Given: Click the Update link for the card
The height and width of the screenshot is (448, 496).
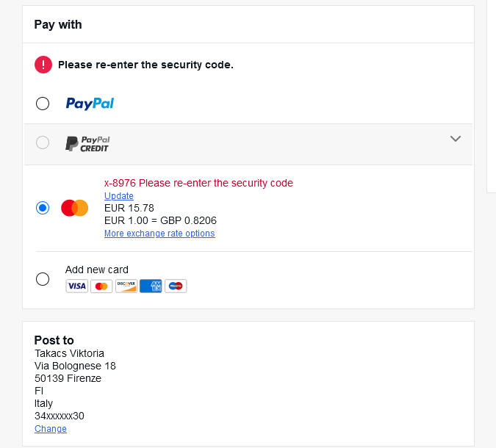Looking at the screenshot, I should click(x=119, y=196).
